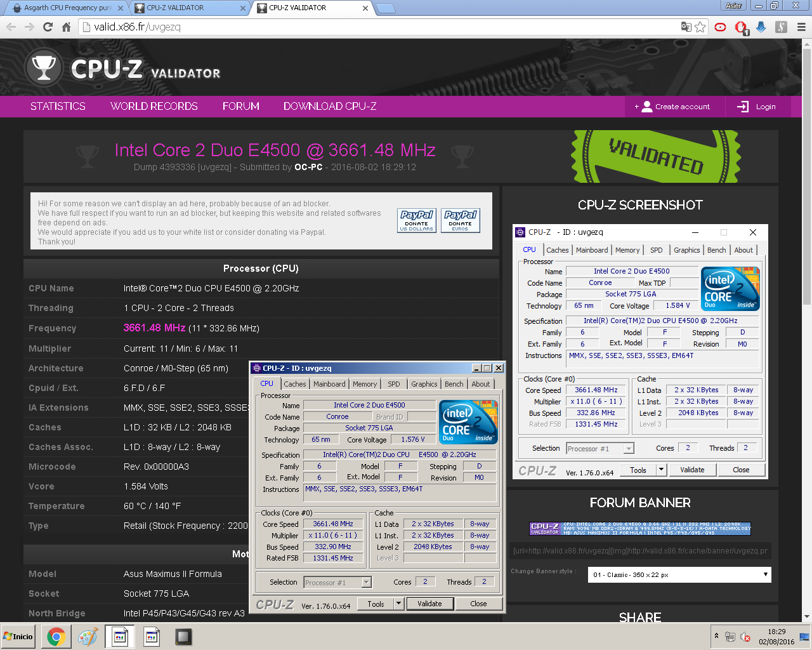Viewport: 812px width, 650px height.
Task: Open the red oval browser extension icon
Action: 720,27
